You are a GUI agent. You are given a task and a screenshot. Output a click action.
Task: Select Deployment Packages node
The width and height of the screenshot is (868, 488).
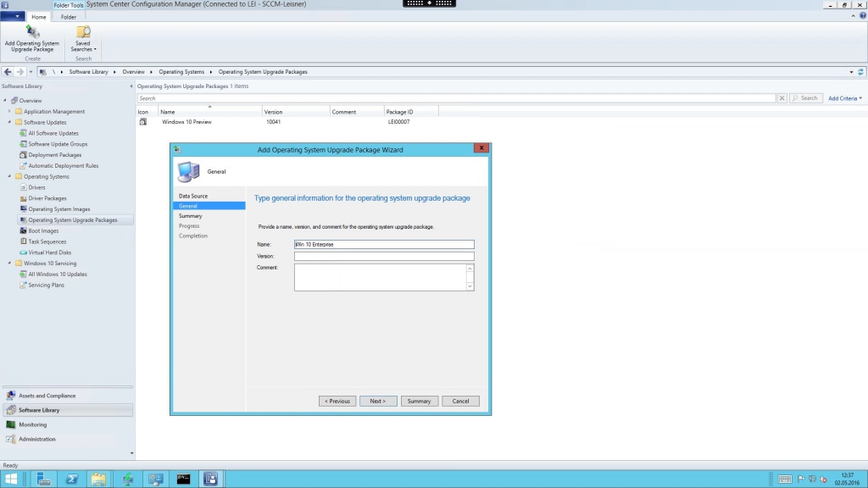[55, 155]
